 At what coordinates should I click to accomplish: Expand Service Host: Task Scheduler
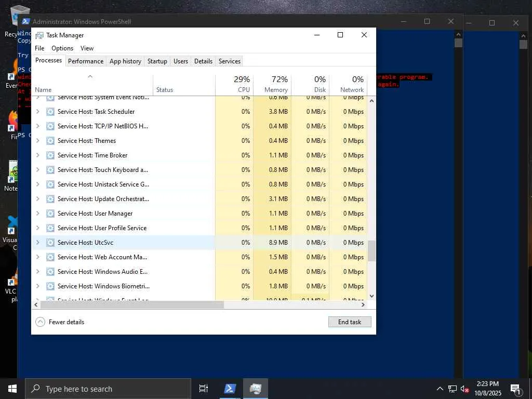click(37, 112)
